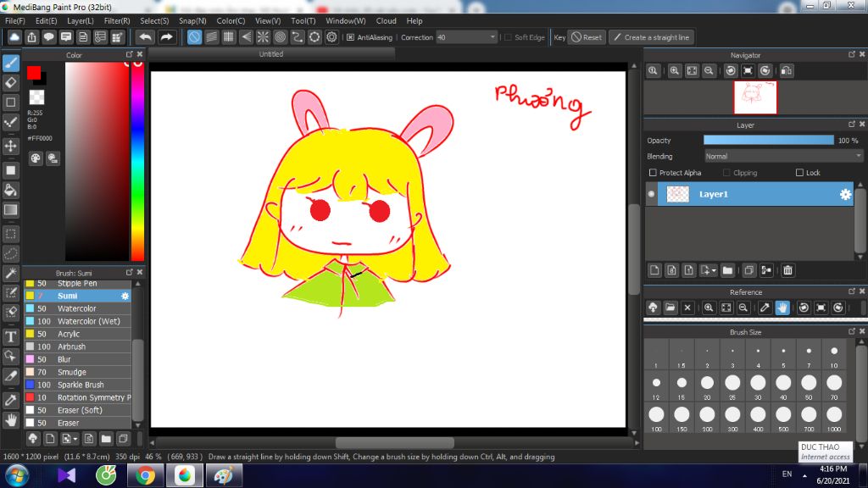Open snap settings gear icon
This screenshot has height=488, width=868.
pos(331,37)
